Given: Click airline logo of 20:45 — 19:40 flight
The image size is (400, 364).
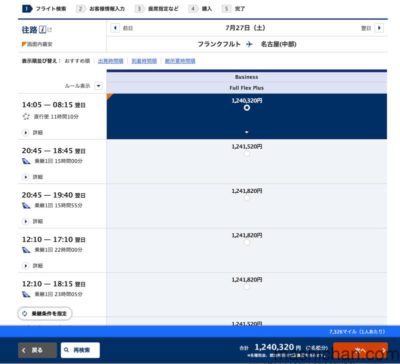Looking at the screenshot, I should [x=26, y=206].
